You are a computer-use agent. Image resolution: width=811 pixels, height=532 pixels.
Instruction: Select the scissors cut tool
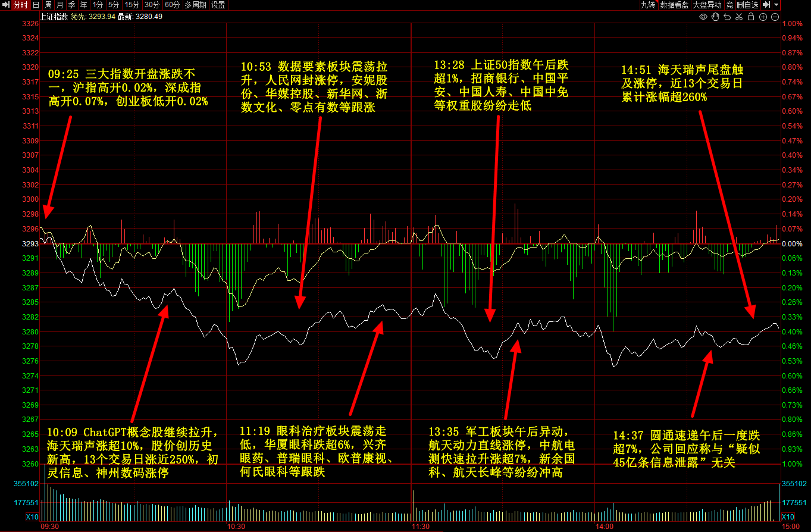coord(740,17)
